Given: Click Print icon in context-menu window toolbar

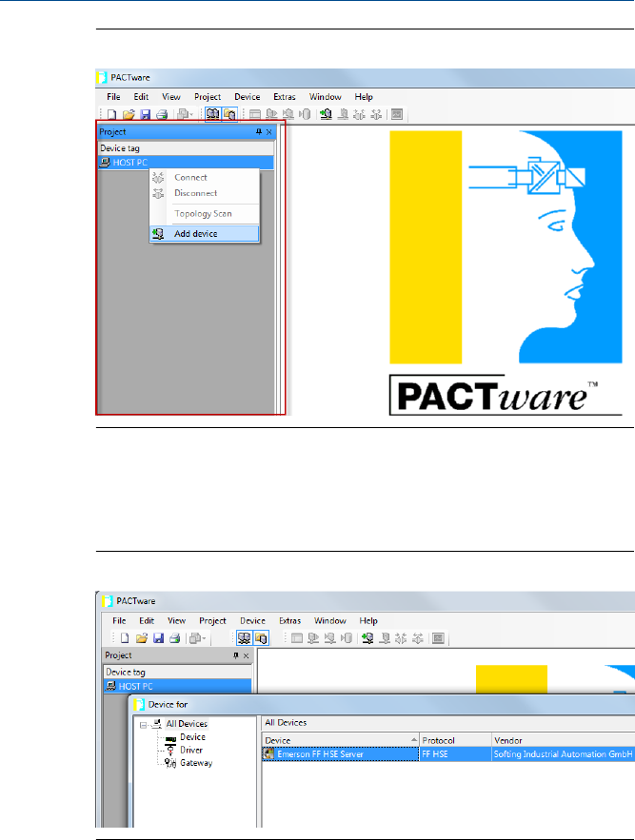Looking at the screenshot, I should click(x=162, y=114).
